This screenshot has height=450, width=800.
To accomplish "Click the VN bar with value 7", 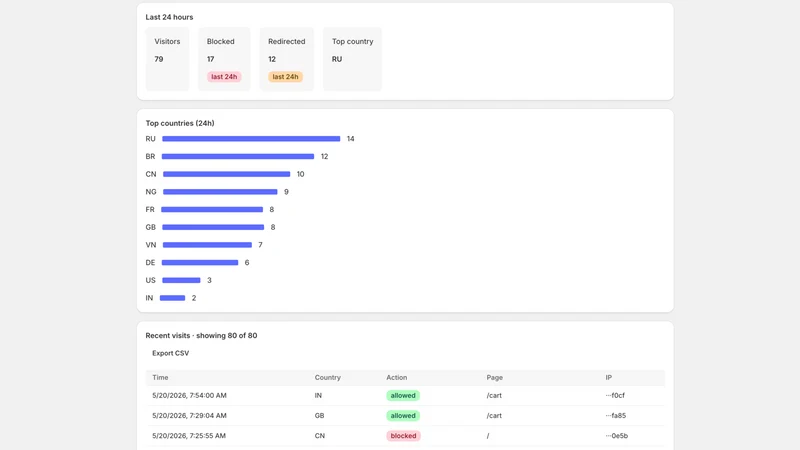I will click(207, 245).
